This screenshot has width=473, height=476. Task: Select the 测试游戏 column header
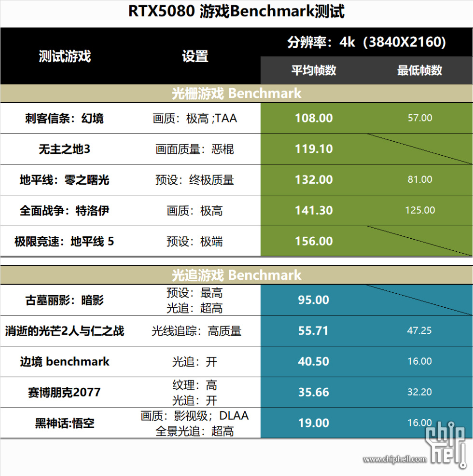pos(65,56)
